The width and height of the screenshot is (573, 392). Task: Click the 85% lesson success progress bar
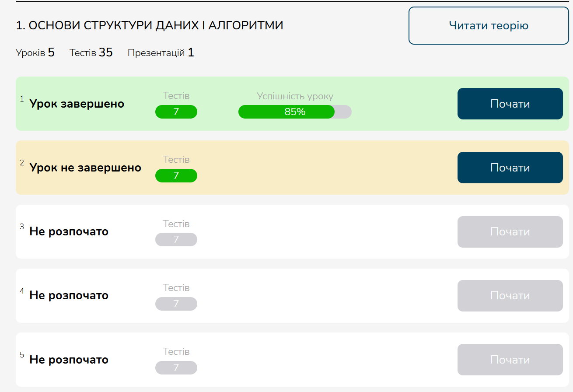(295, 112)
